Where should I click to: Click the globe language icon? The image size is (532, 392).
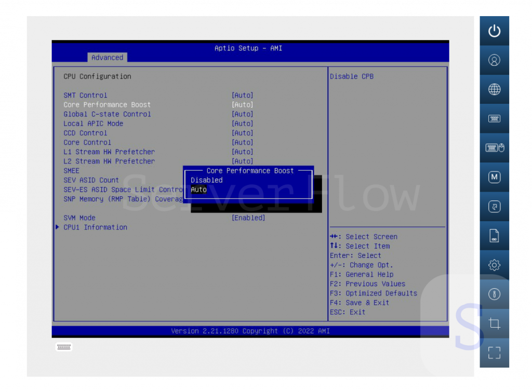pos(494,89)
